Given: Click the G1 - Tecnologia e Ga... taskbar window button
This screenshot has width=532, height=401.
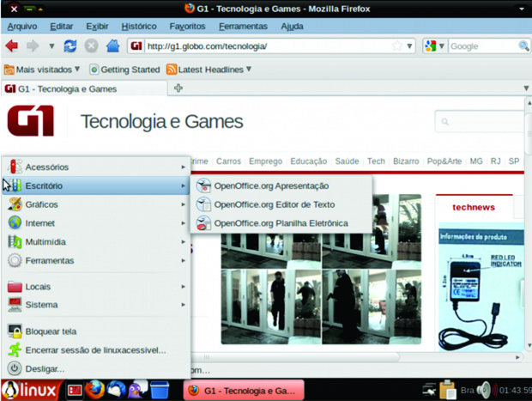Looking at the screenshot, I should (244, 391).
